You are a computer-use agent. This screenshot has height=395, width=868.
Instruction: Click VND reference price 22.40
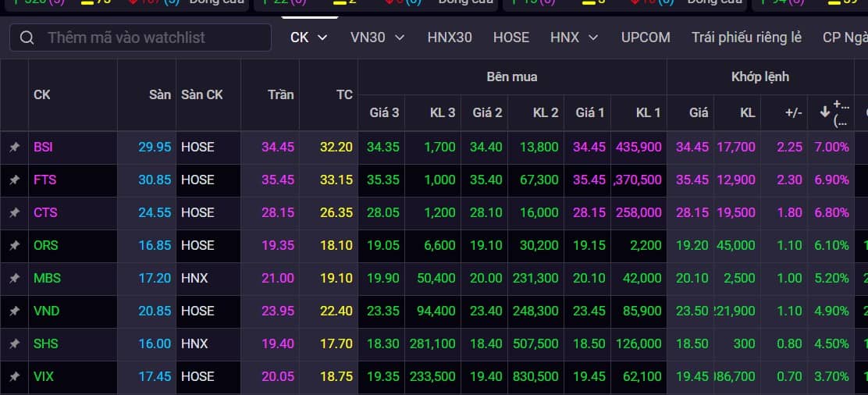click(336, 311)
